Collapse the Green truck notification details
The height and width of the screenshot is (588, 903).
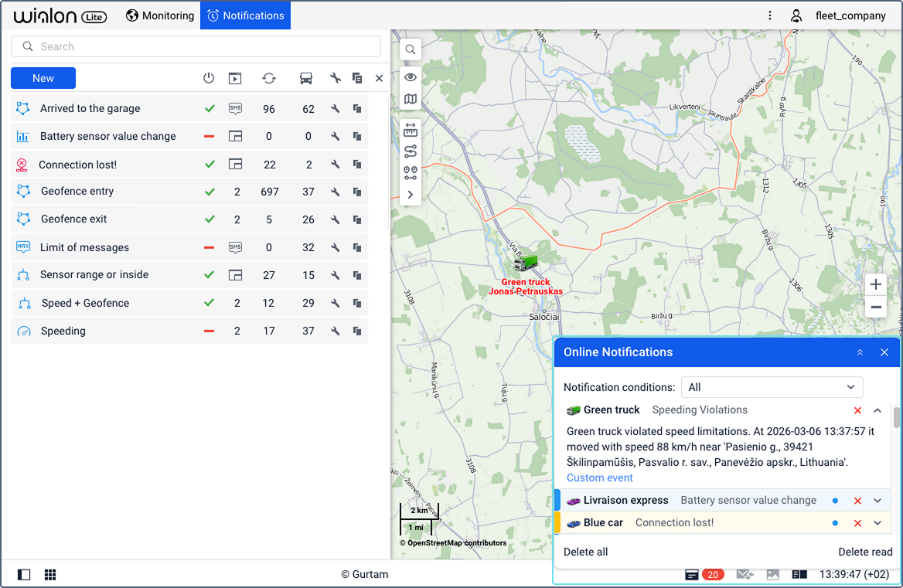[x=877, y=410]
